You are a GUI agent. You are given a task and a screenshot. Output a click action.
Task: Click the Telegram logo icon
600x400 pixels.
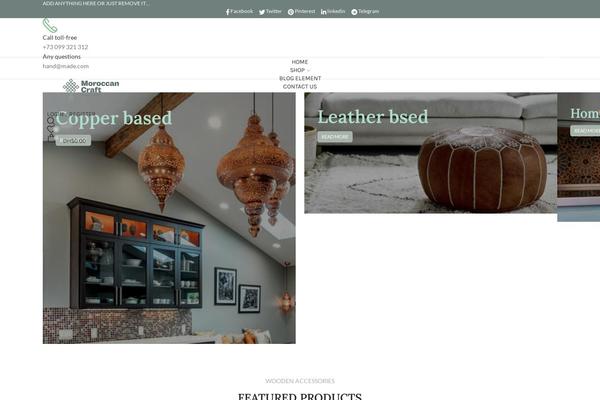[354, 12]
